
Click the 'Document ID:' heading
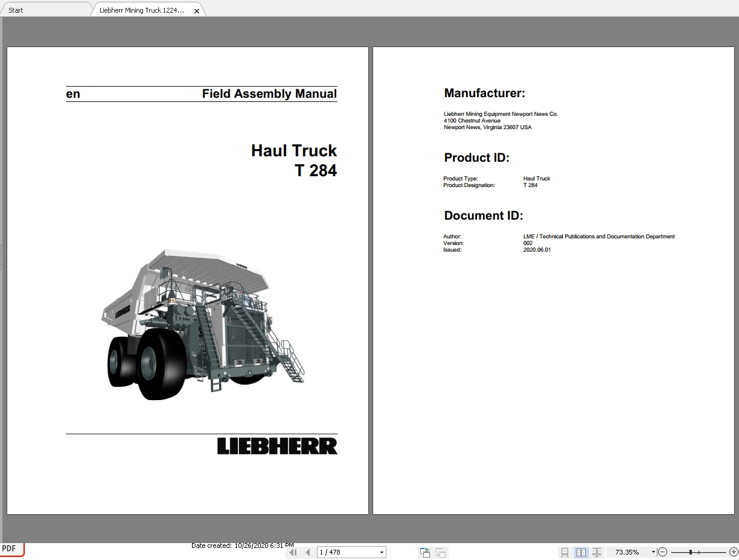(484, 215)
